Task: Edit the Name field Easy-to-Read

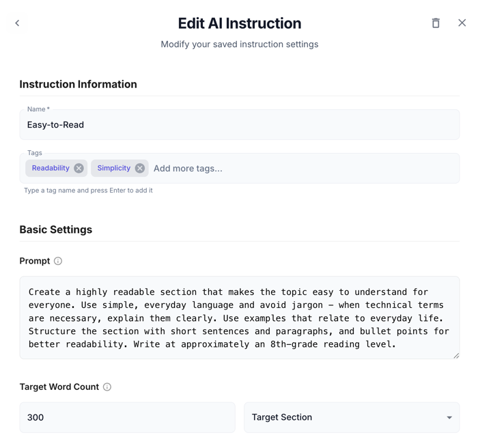Action: pos(240,125)
